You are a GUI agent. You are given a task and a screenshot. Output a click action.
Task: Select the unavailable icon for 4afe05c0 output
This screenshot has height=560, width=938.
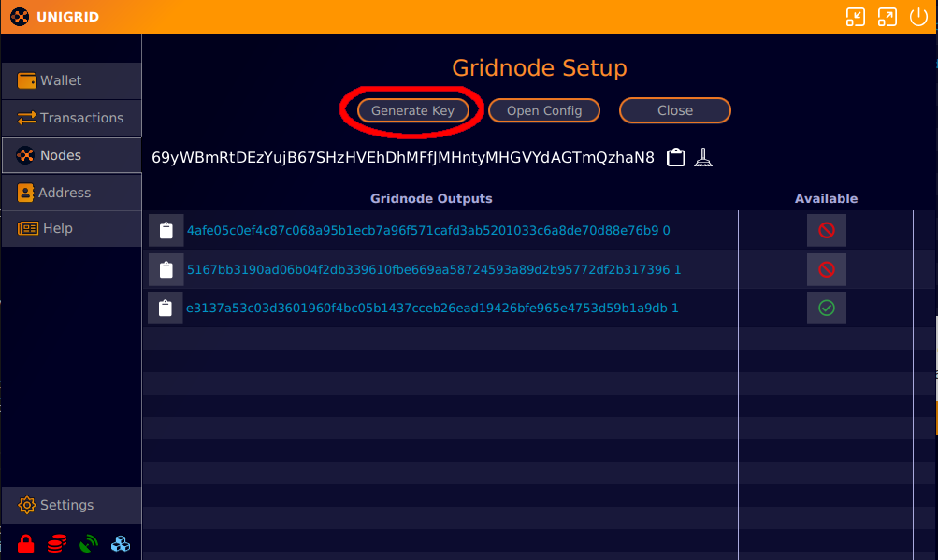point(826,230)
